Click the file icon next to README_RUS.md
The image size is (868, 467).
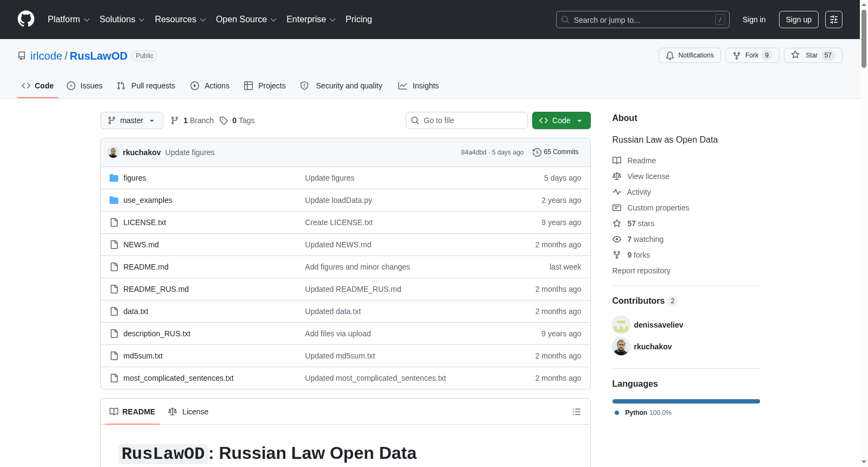tap(114, 289)
